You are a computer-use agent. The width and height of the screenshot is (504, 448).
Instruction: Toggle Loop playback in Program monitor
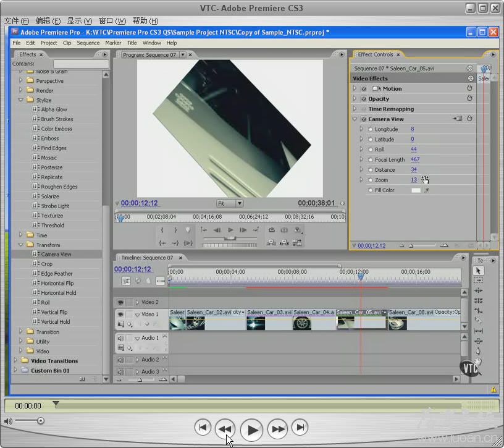[272, 230]
